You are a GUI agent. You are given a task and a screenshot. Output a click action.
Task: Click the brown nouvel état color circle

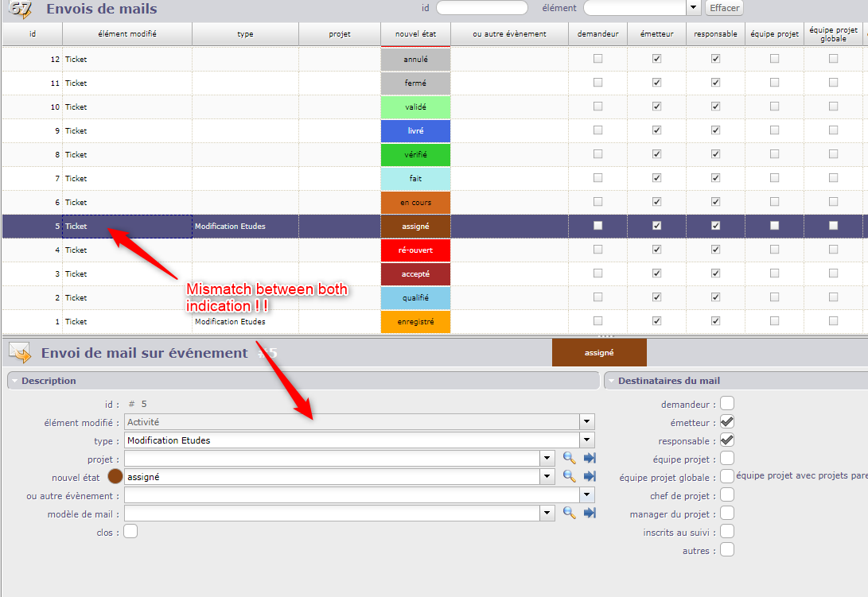click(115, 476)
